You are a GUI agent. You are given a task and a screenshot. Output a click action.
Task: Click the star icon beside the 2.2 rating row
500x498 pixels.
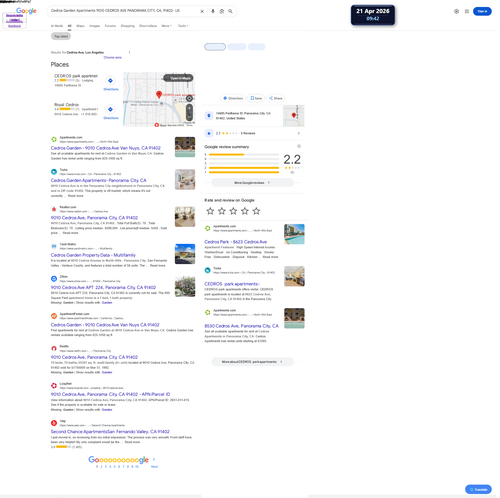pyautogui.click(x=209, y=133)
